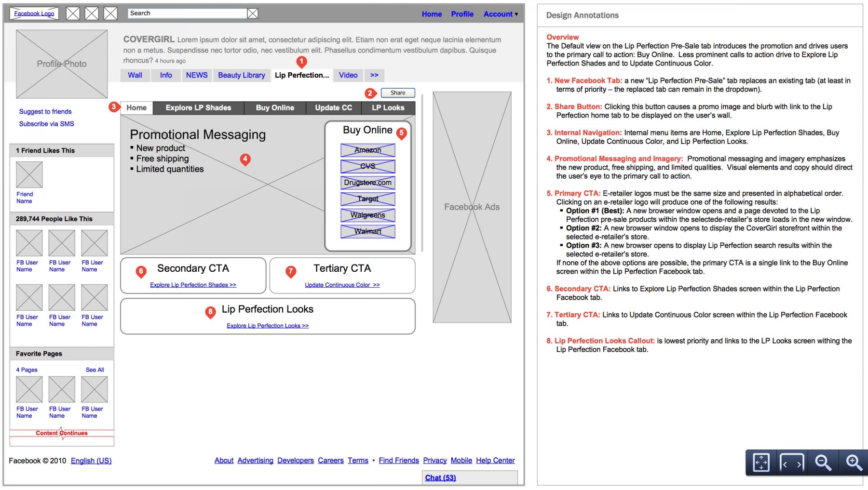Open the Privacy footer link

[x=435, y=461]
